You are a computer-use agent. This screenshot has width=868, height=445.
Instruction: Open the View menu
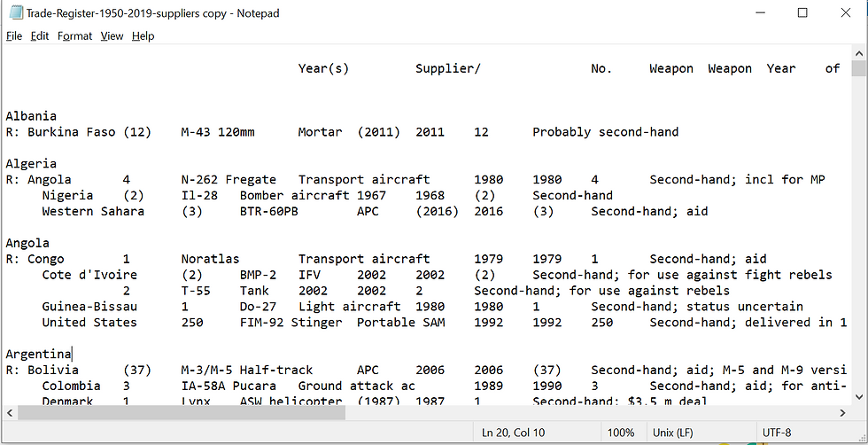coord(112,36)
